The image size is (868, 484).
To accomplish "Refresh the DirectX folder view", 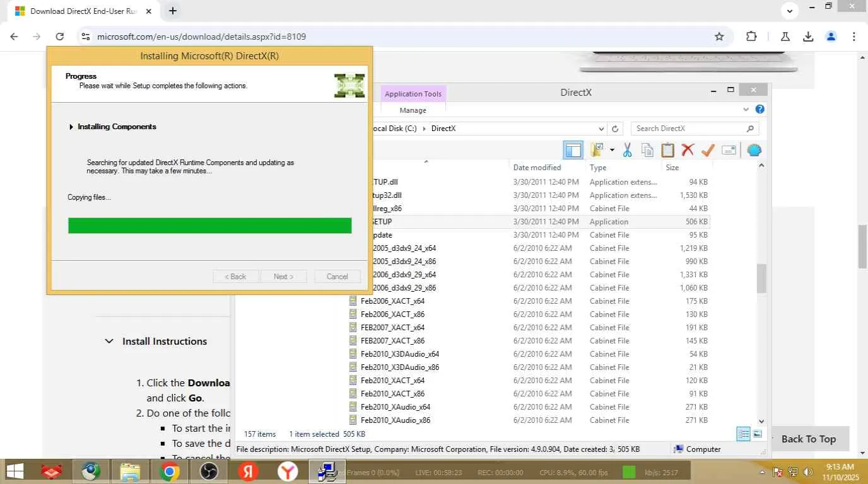I will (x=616, y=129).
